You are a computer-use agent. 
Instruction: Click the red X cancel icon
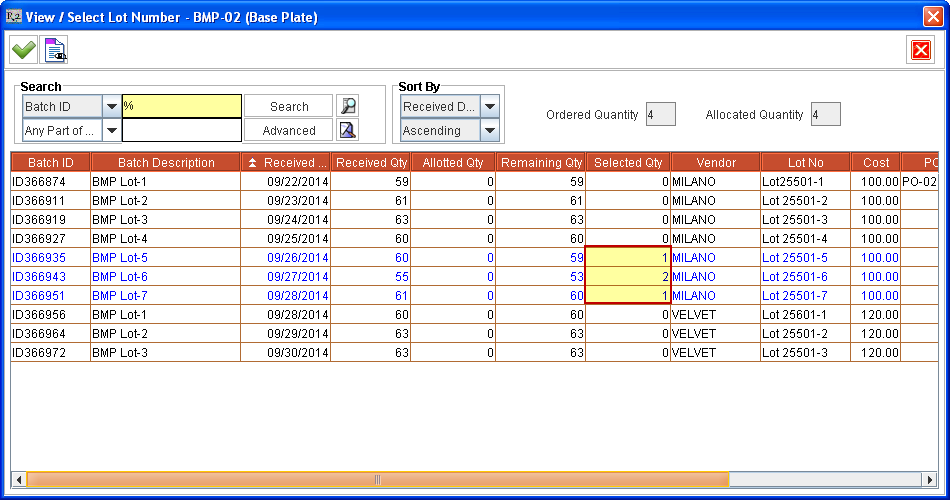[x=920, y=49]
